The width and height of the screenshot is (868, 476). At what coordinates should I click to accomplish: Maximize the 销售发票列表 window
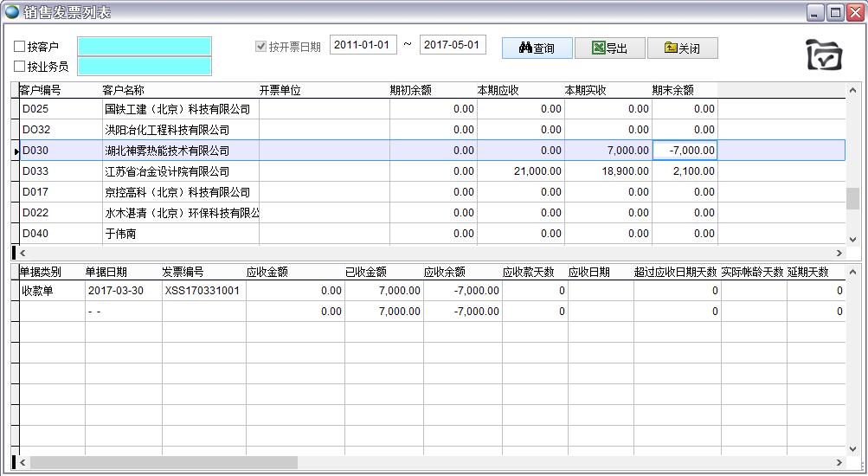tap(835, 12)
